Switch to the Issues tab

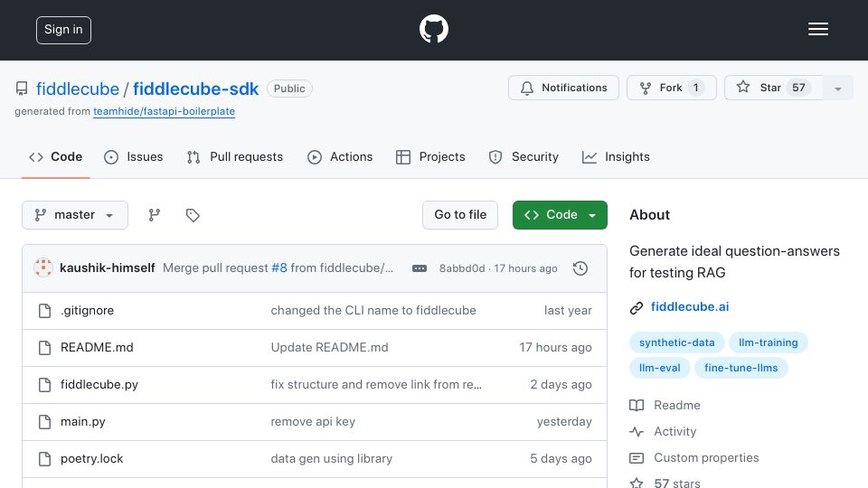[x=134, y=157]
